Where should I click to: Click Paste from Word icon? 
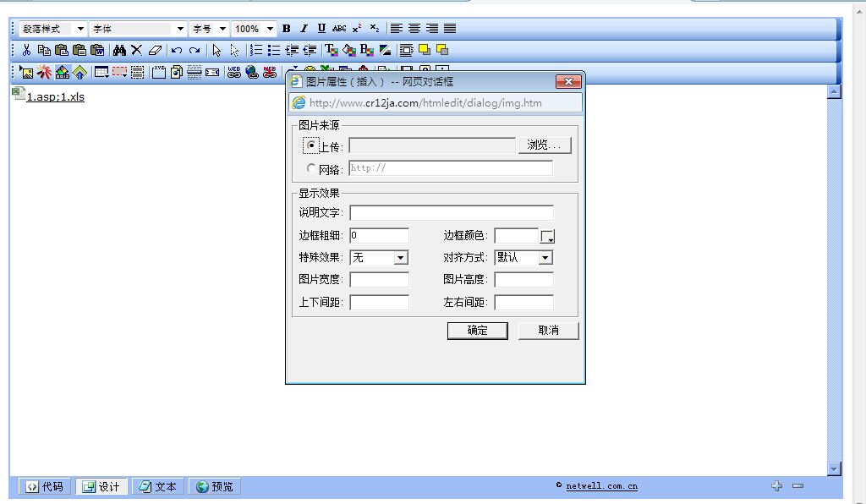(x=98, y=50)
